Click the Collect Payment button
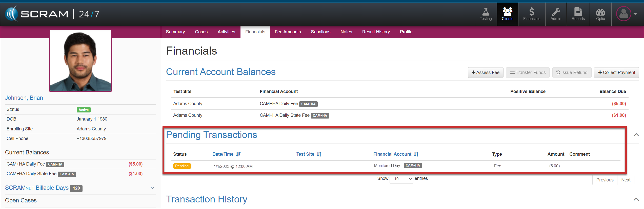This screenshot has height=209, width=644. (x=616, y=73)
